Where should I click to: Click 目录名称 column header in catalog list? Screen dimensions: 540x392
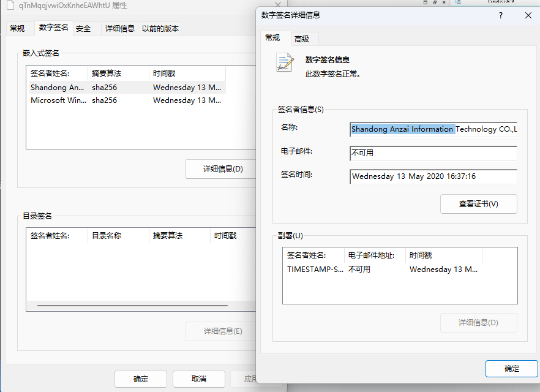(x=119, y=236)
